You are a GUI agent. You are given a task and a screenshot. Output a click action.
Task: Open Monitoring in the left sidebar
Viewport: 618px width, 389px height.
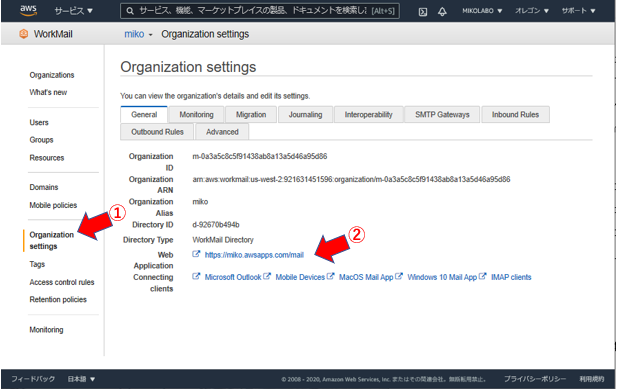coord(46,330)
